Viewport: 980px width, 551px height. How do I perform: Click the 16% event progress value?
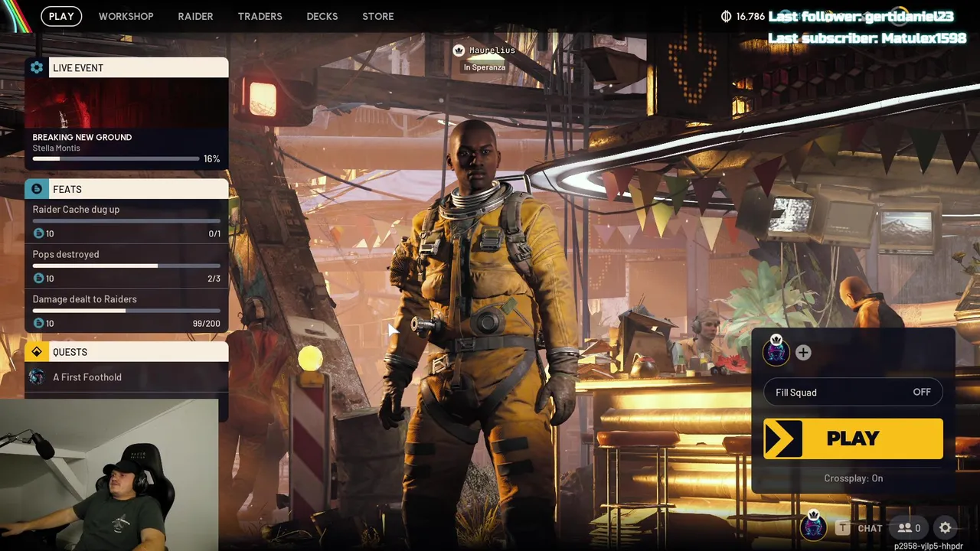tap(211, 159)
